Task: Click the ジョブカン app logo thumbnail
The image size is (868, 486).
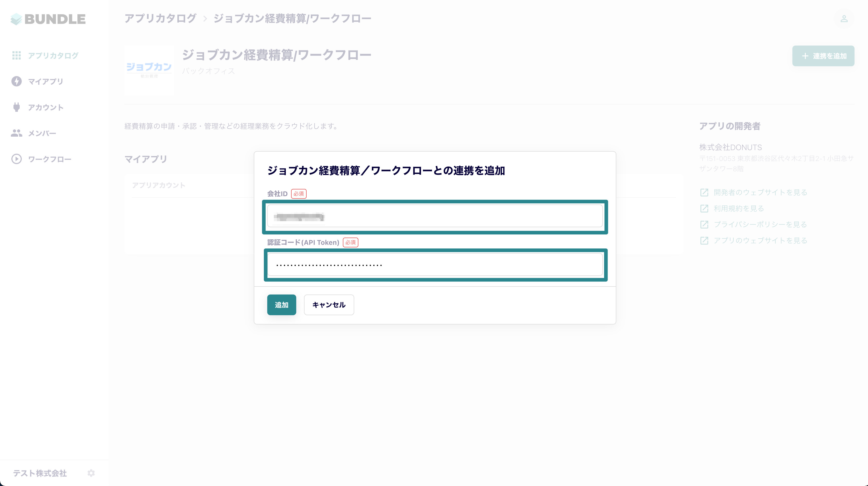Action: coord(149,71)
